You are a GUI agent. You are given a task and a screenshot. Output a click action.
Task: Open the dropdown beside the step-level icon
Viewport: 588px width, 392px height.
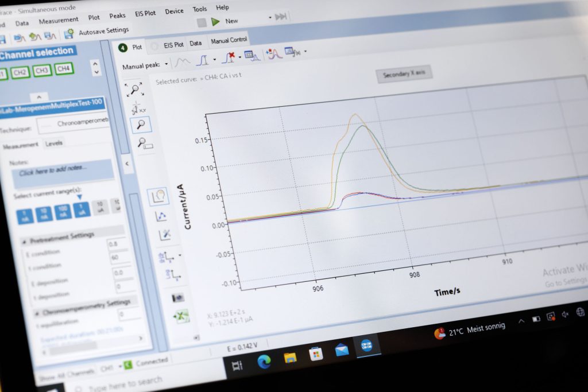[215, 59]
